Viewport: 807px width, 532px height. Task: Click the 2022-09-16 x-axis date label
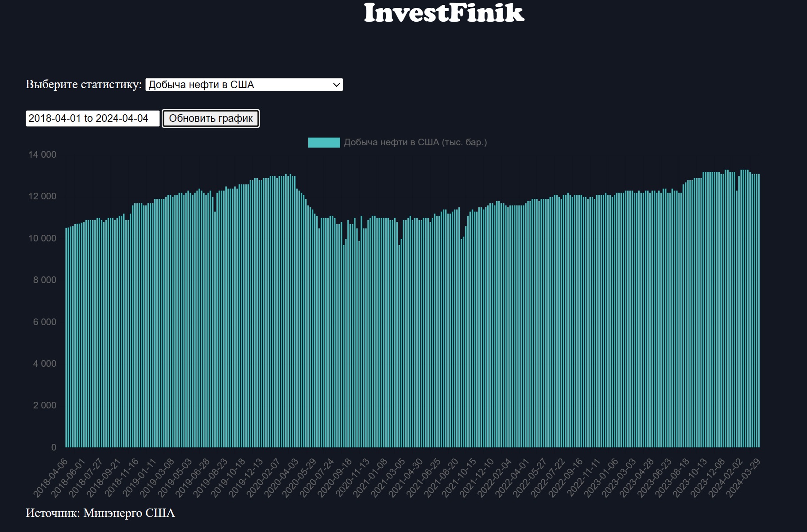coord(566,478)
